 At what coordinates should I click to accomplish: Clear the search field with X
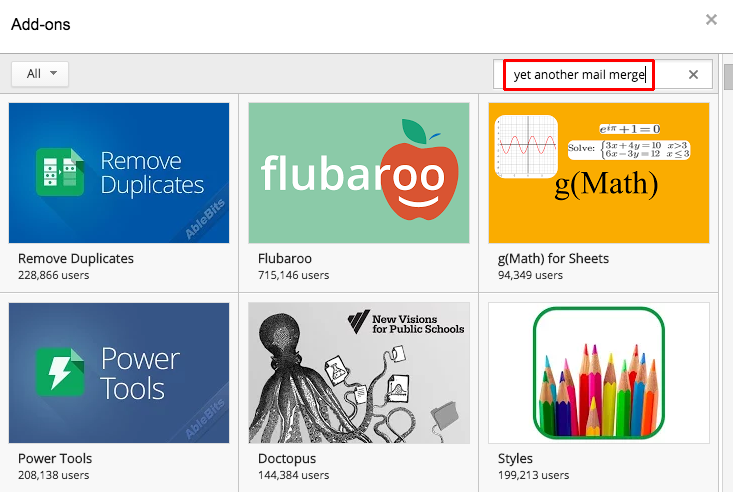coord(693,75)
